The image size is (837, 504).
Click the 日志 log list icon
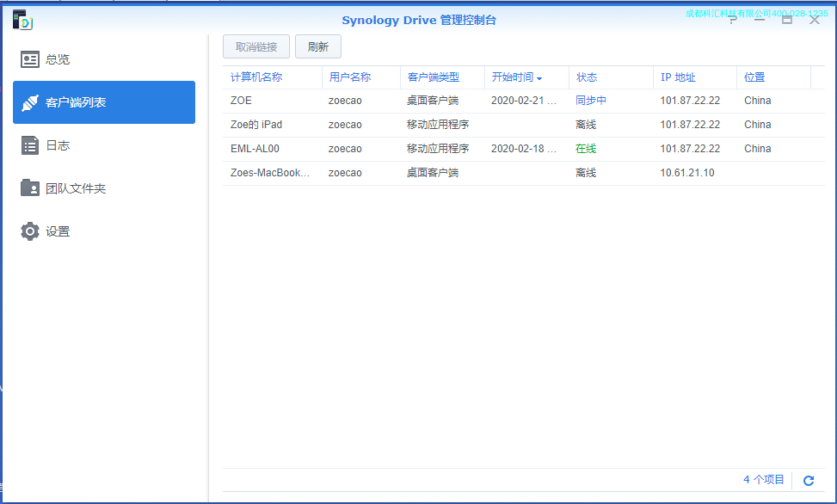point(30,145)
